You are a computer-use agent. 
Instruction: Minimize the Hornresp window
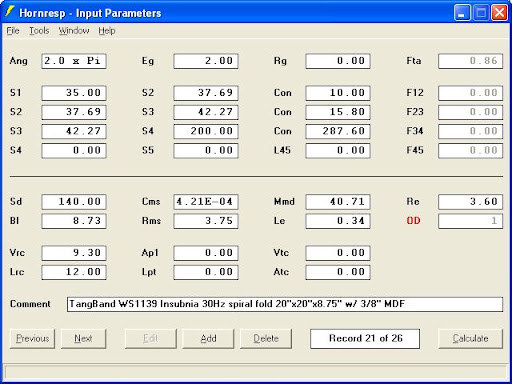coord(462,13)
